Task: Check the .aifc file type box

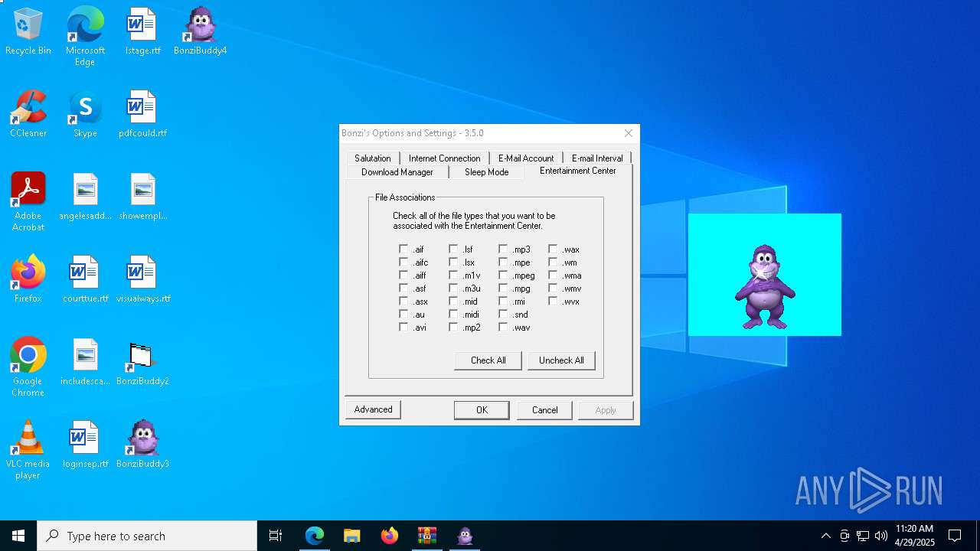Action: pyautogui.click(x=403, y=262)
